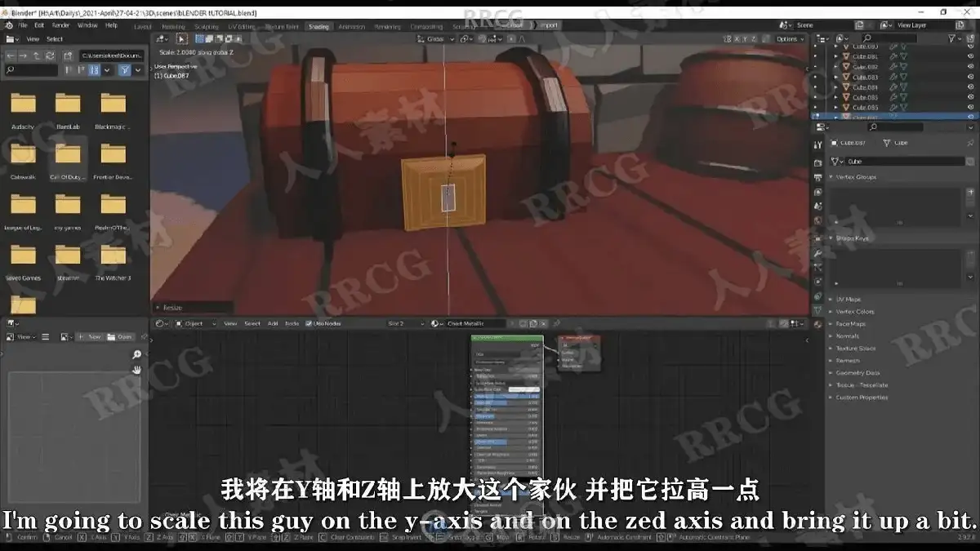Toggle Z axis mirror in viewport header
The width and height of the screenshot is (980, 551).
[754, 38]
